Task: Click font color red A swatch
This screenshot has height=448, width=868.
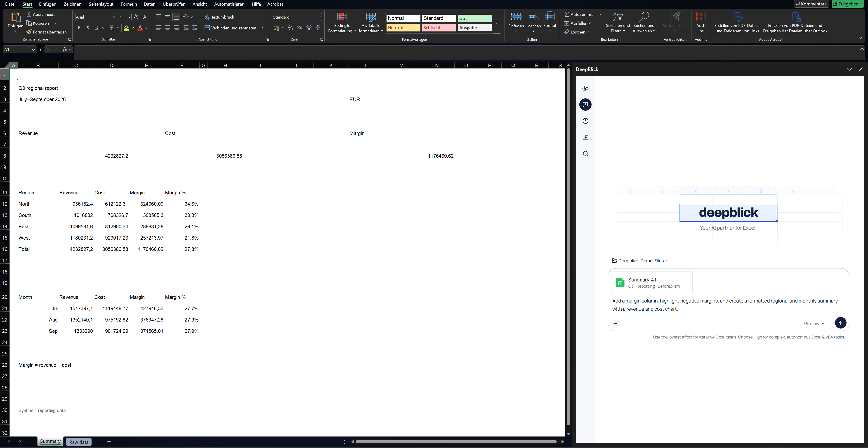Action: coord(140,28)
